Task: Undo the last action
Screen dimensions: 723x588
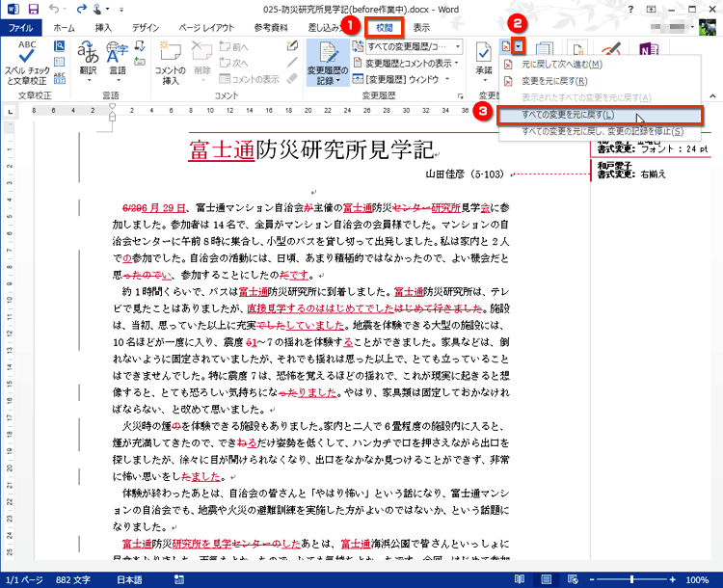Action: [54, 9]
